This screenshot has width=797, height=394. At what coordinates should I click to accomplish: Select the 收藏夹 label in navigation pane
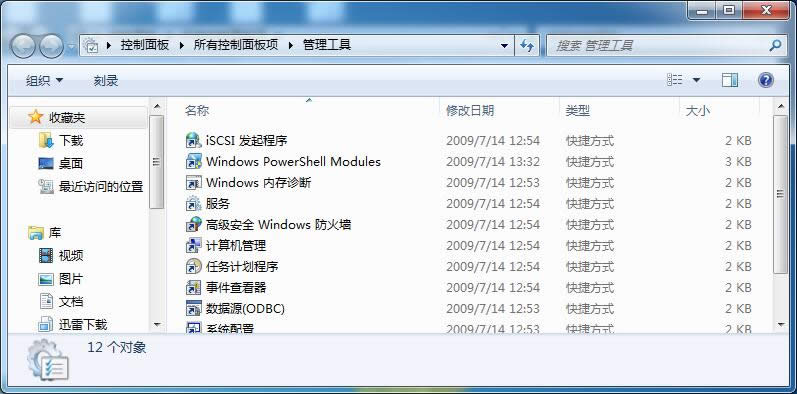point(67,118)
